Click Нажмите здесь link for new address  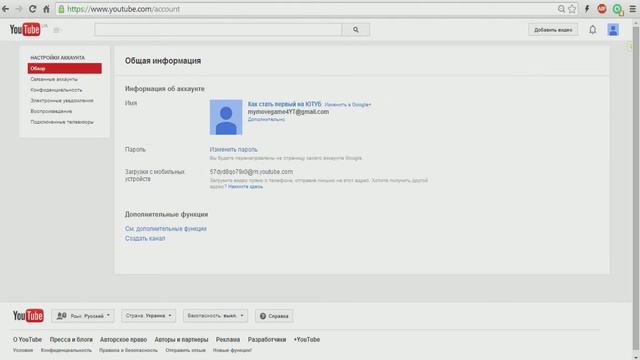245,187
